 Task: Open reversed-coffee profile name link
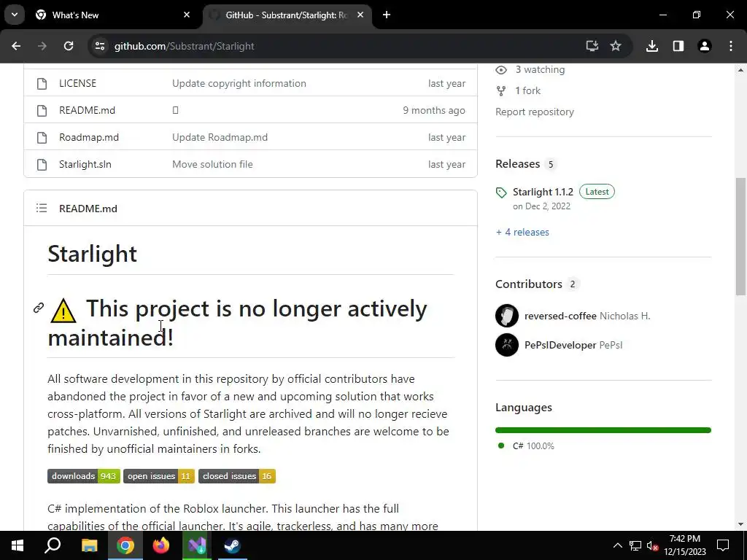tap(560, 316)
